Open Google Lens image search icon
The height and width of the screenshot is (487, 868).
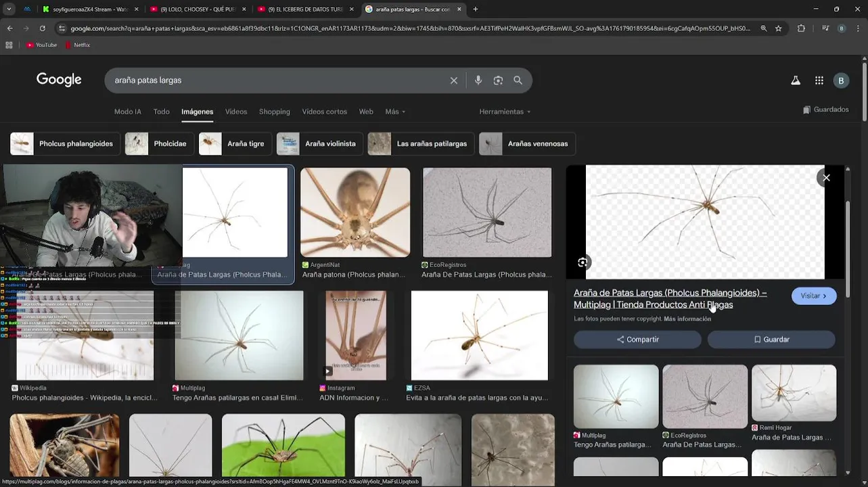(x=498, y=80)
